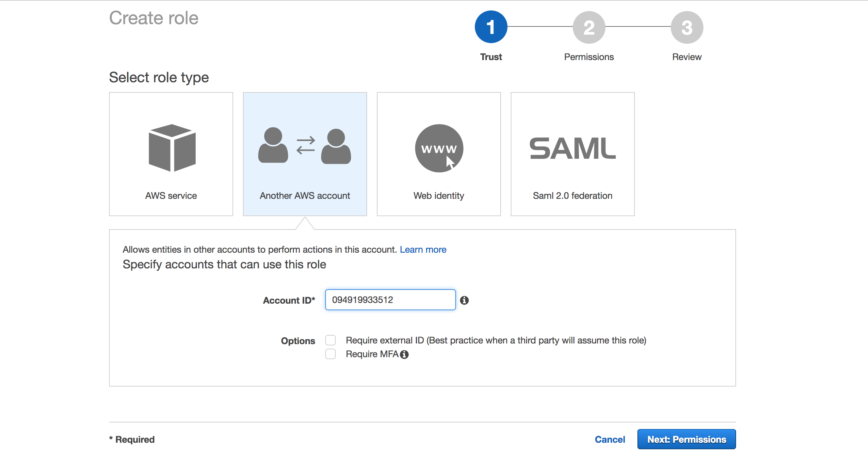The width and height of the screenshot is (868, 461).
Task: Click the info icon beside Account ID field
Action: [x=464, y=300]
